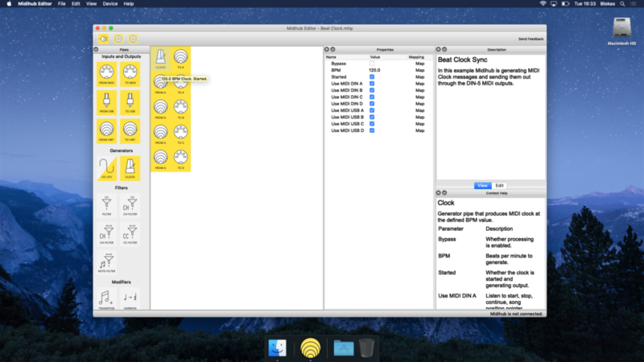Toggle Use MIDI USB D checkbox
Viewport: 644px width, 362px height.
[x=372, y=130]
